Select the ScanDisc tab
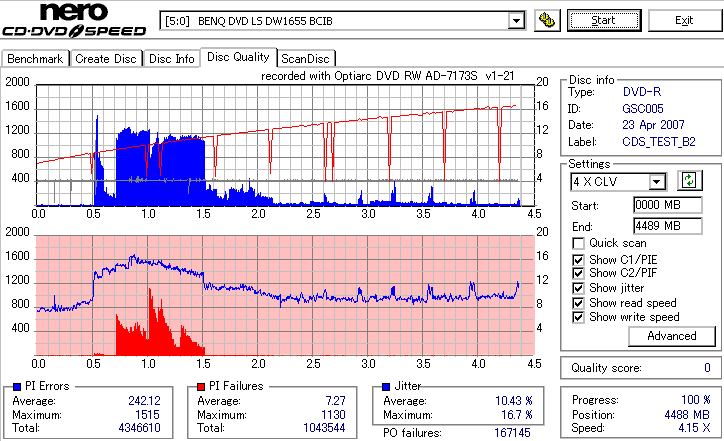The image size is (724, 441). (305, 59)
